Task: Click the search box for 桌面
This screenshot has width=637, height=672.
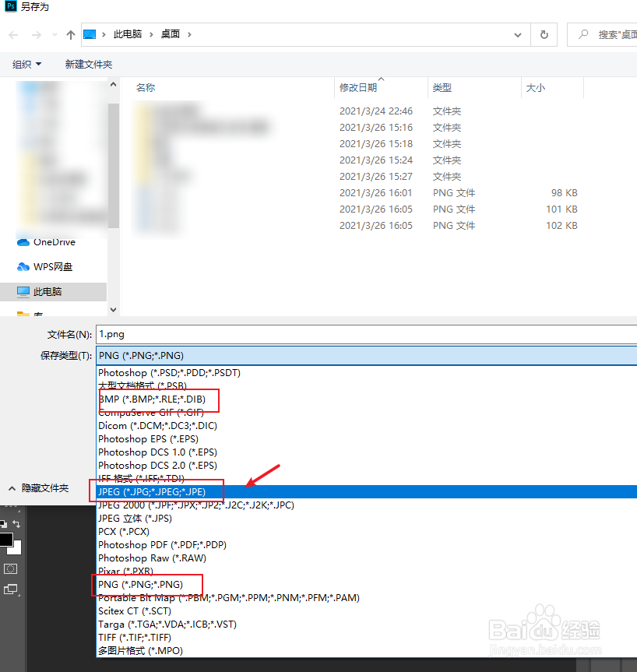Action: pyautogui.click(x=602, y=35)
